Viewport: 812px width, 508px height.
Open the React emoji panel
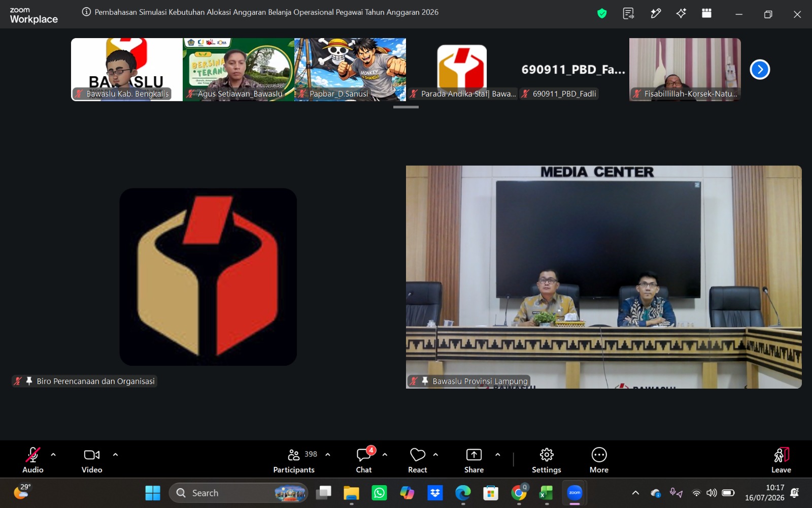point(418,460)
